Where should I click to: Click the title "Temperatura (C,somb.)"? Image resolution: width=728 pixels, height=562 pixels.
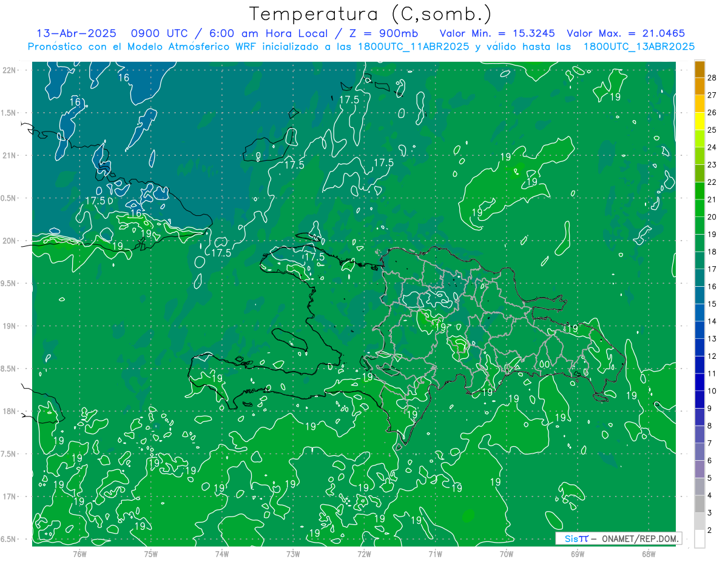click(x=370, y=14)
